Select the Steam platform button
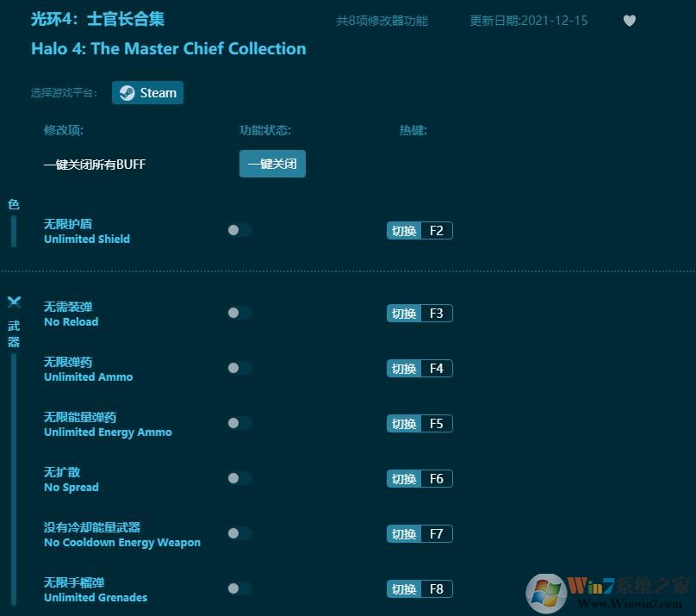This screenshot has height=616, width=696. pos(147,93)
